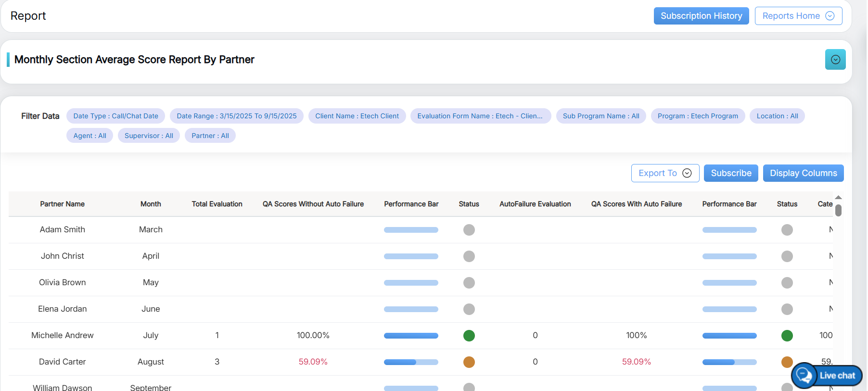Image resolution: width=868 pixels, height=391 pixels.
Task: Click the teal collapse icon beside report title
Action: [x=835, y=60]
